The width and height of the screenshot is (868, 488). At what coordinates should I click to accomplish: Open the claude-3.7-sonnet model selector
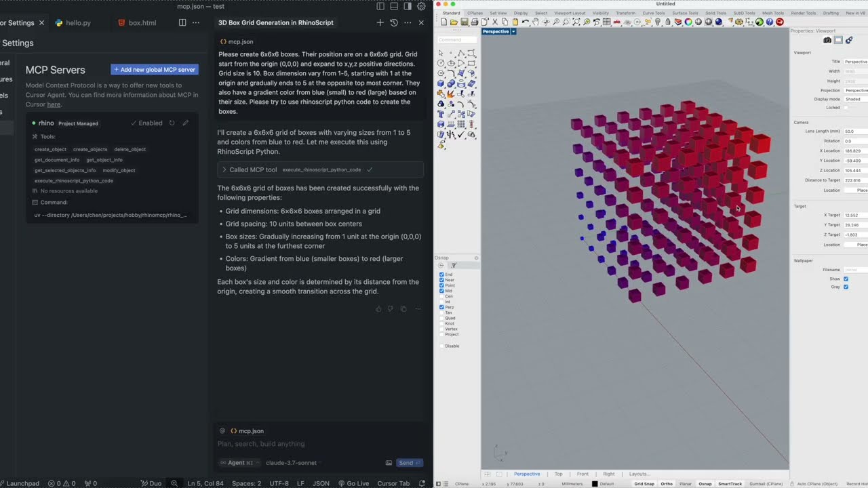coord(291,463)
